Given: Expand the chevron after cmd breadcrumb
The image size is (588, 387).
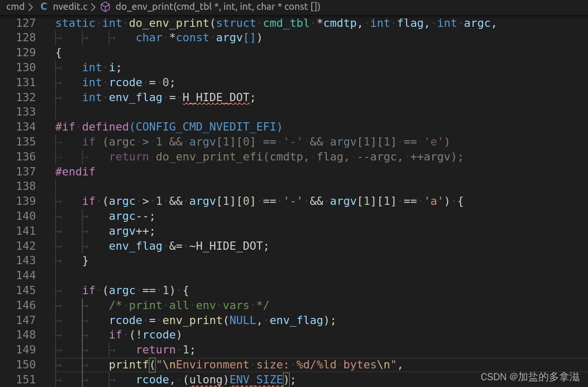Looking at the screenshot, I should point(31,7).
